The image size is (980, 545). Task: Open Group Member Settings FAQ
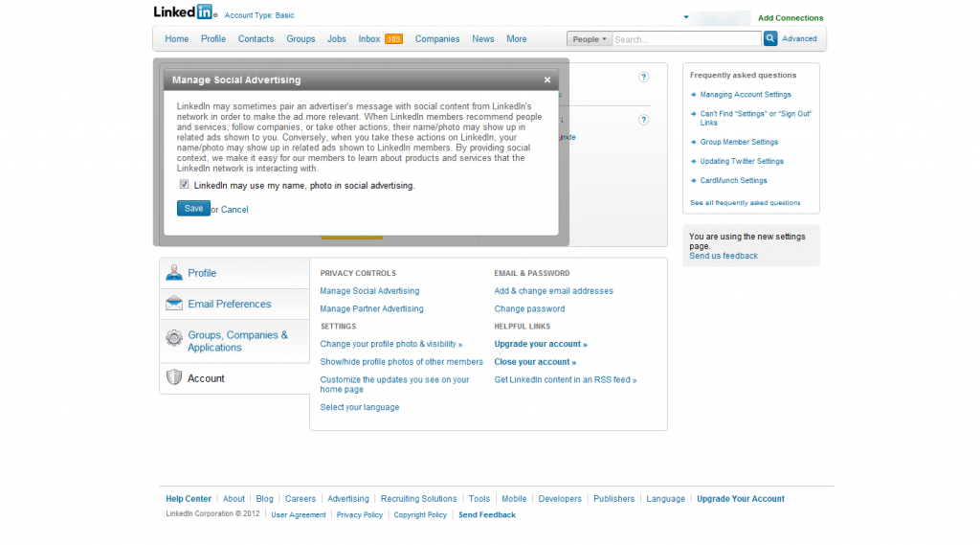tap(739, 142)
